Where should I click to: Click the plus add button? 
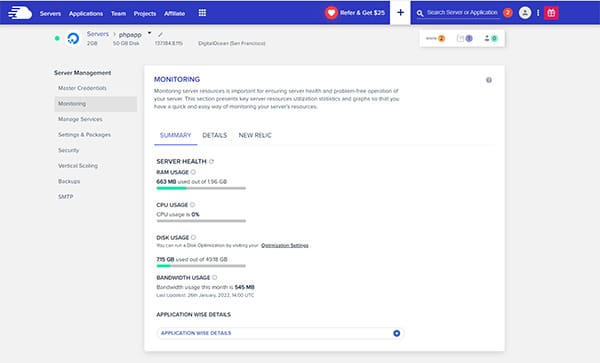click(x=400, y=13)
